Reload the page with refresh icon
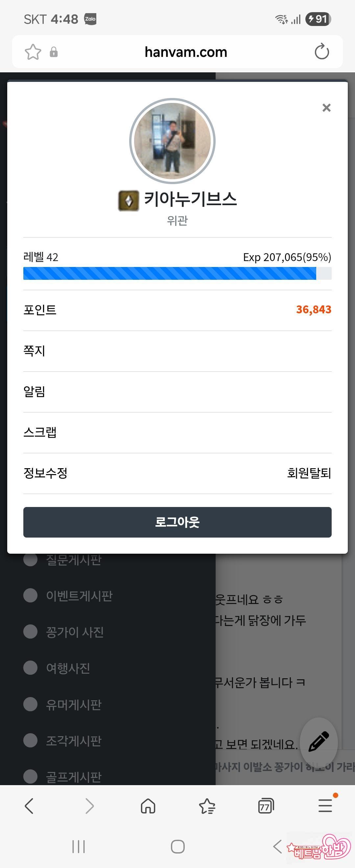 coord(321,52)
